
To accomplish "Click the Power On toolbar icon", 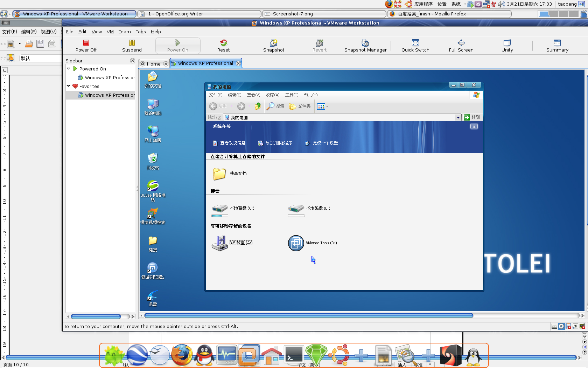I will click(x=178, y=46).
